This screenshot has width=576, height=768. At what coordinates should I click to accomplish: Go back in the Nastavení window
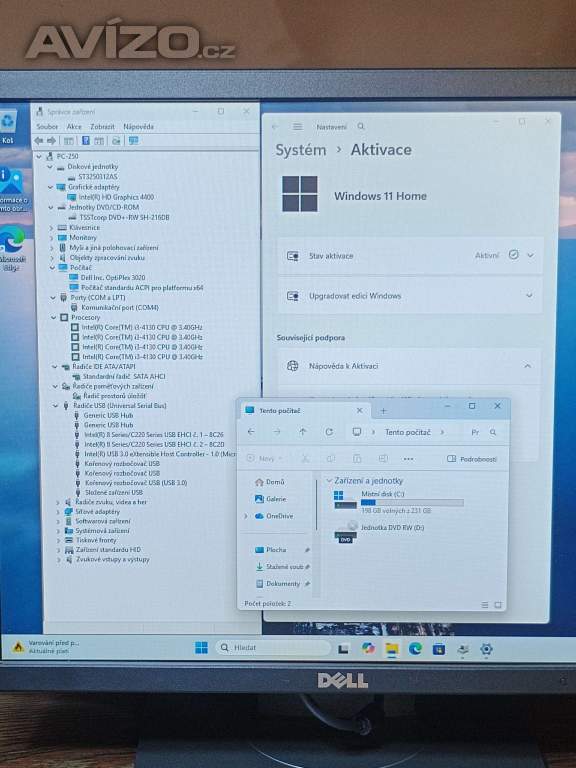[275, 126]
